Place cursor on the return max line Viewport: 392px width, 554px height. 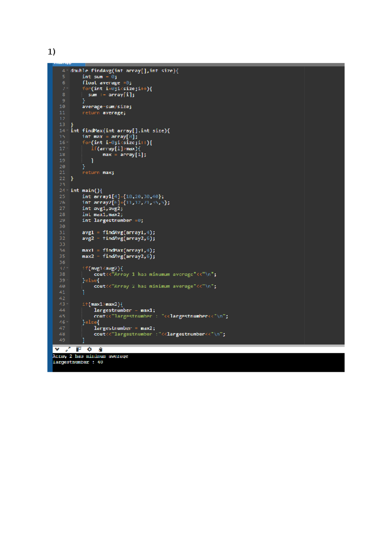98,172
